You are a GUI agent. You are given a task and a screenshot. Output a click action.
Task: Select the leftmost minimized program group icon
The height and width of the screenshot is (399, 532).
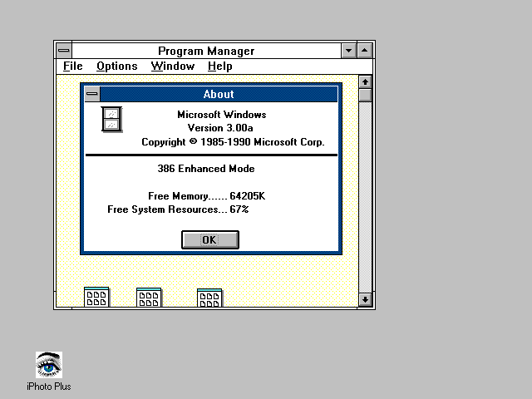[x=96, y=298]
